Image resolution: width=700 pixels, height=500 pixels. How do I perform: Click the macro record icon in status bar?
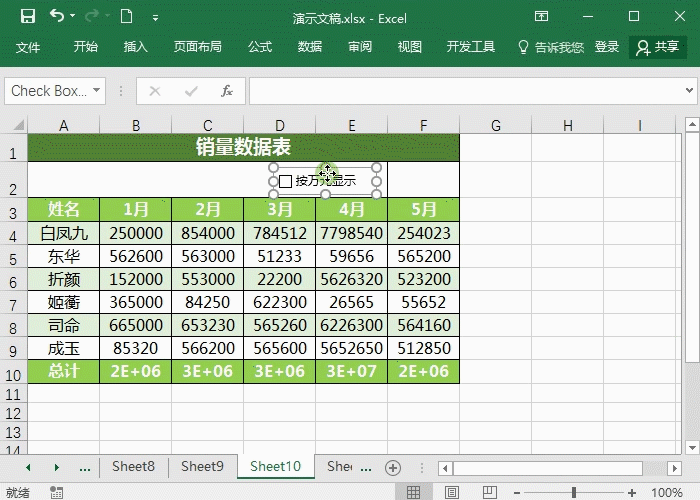pos(57,492)
